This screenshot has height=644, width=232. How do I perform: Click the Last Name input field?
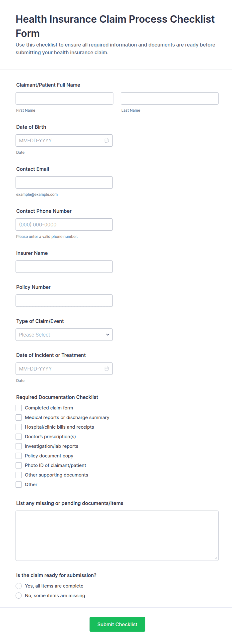coord(169,98)
